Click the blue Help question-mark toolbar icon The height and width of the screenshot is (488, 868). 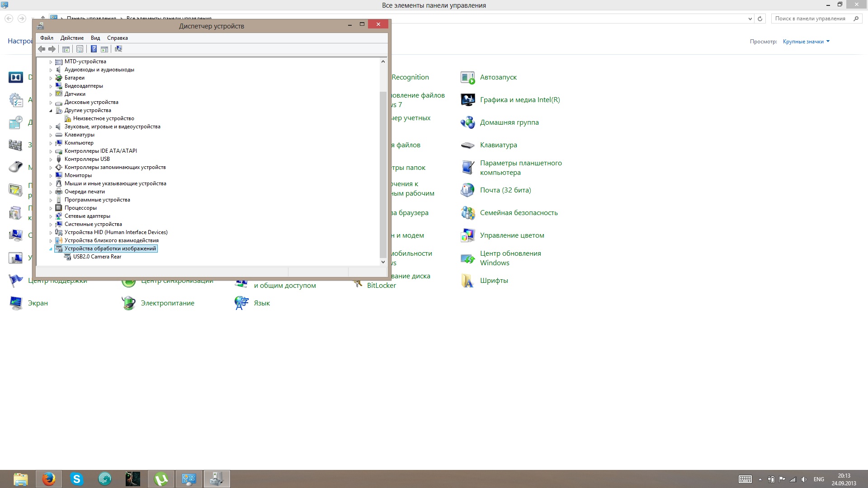click(94, 49)
